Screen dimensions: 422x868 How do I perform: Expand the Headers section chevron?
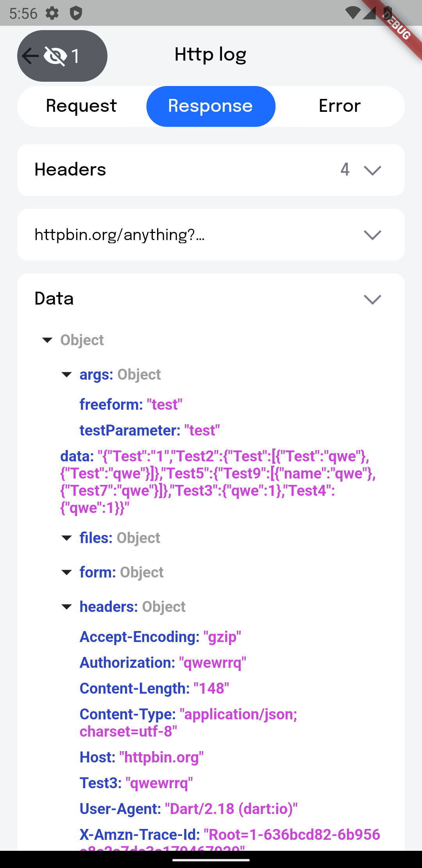372,170
